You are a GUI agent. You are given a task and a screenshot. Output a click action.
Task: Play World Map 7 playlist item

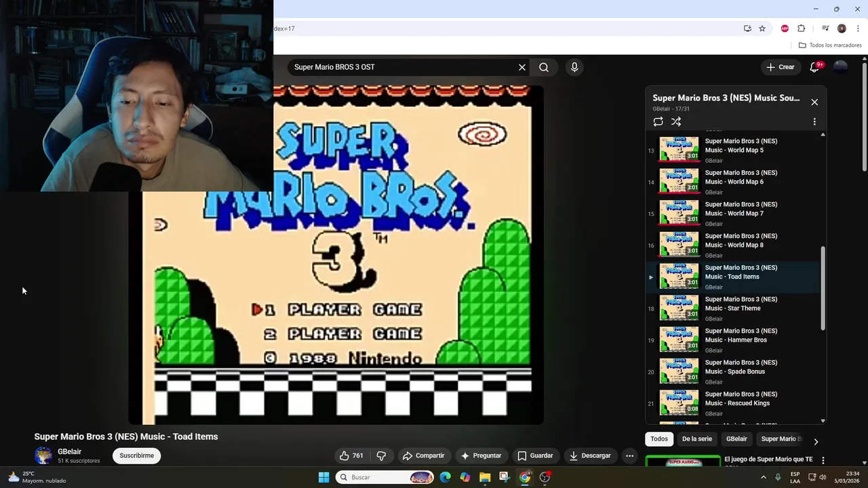pos(732,213)
